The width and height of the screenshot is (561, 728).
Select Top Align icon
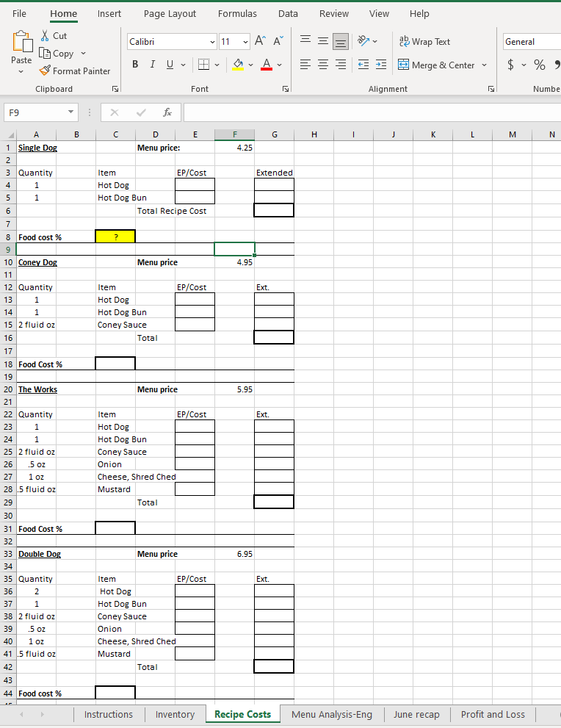pos(305,41)
